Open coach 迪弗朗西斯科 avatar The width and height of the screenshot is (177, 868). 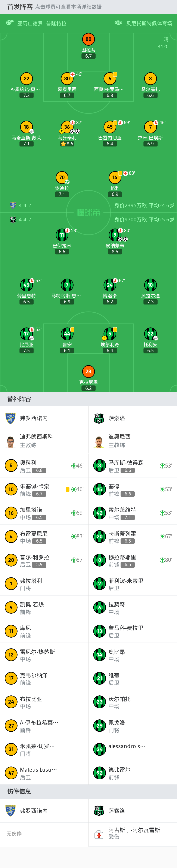click(x=11, y=441)
